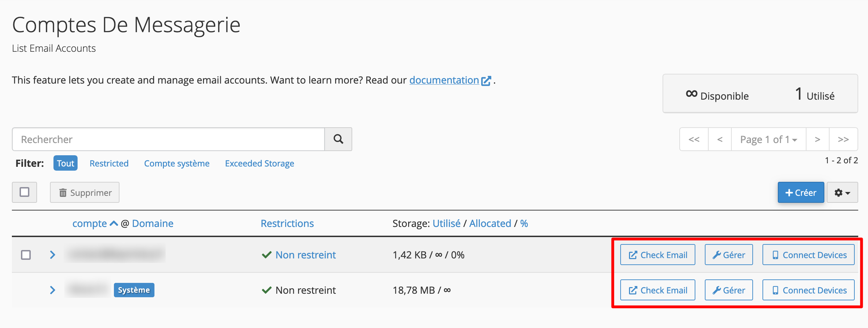This screenshot has width=868, height=328.
Task: Click the Créer button
Action: 801,192
